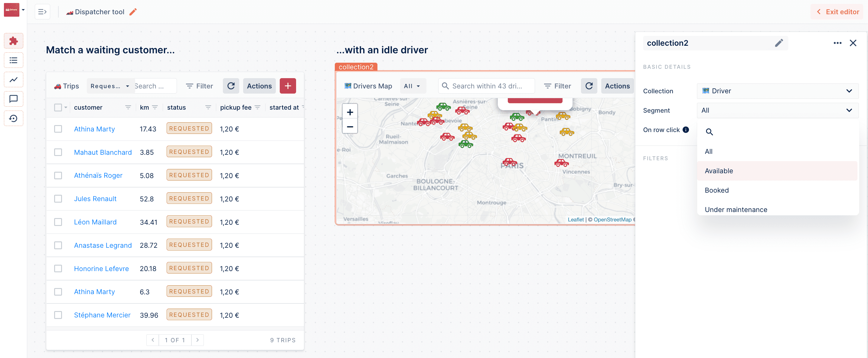Open the analytics chart sidebar icon
868x358 pixels.
click(x=14, y=80)
